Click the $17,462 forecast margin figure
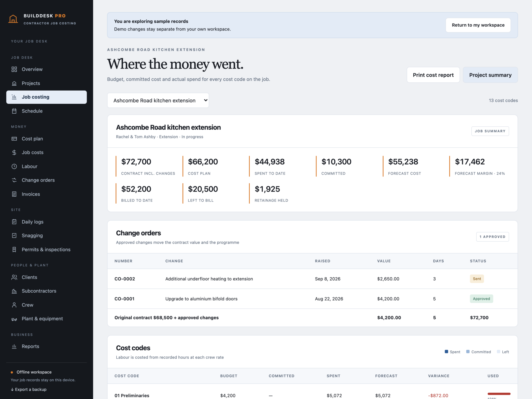 click(470, 162)
